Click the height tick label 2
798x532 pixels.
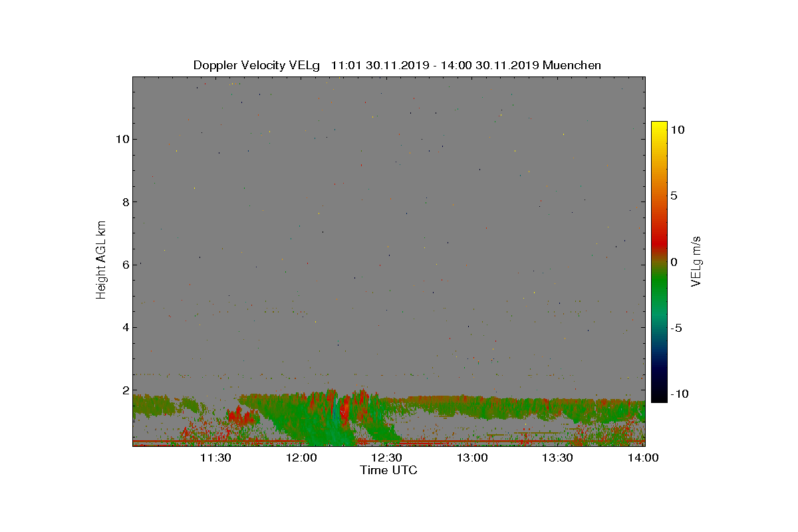tap(124, 390)
